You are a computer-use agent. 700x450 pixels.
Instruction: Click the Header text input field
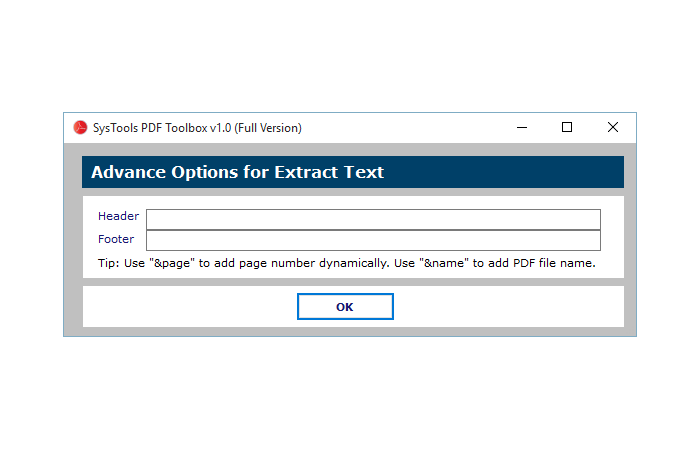point(373,219)
